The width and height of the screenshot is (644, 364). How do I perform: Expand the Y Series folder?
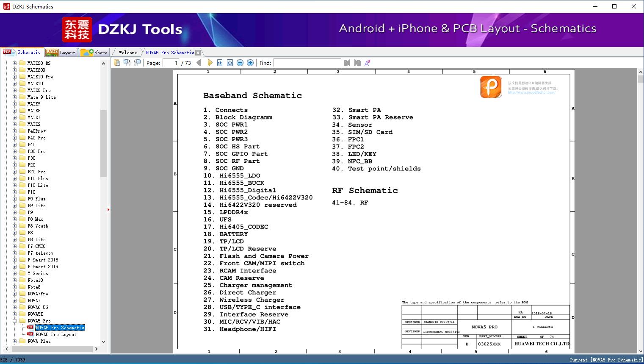pyautogui.click(x=15, y=273)
